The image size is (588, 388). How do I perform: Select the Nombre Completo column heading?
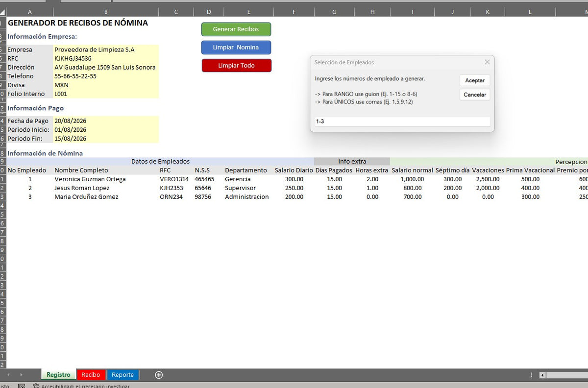pyautogui.click(x=106, y=170)
